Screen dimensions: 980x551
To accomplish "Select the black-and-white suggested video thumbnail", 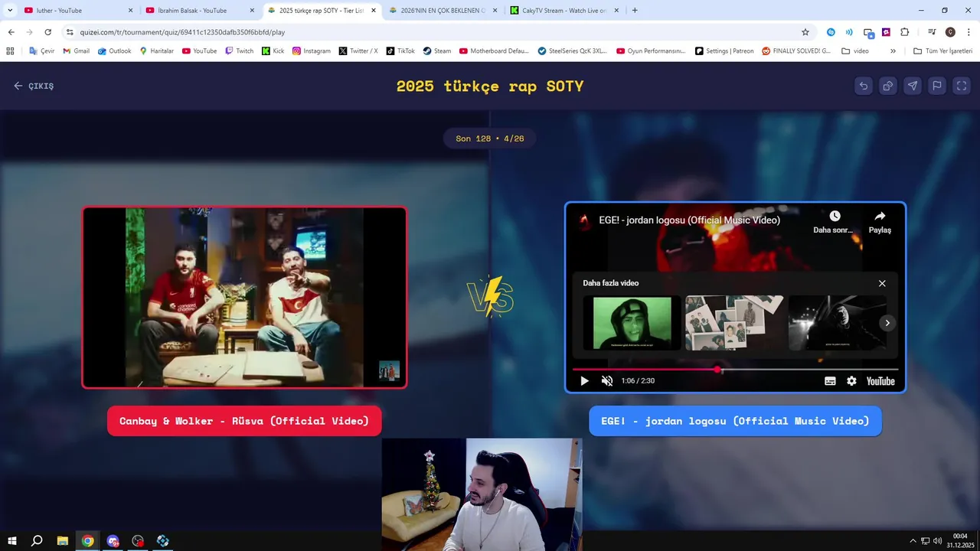I will pyautogui.click(x=837, y=323).
